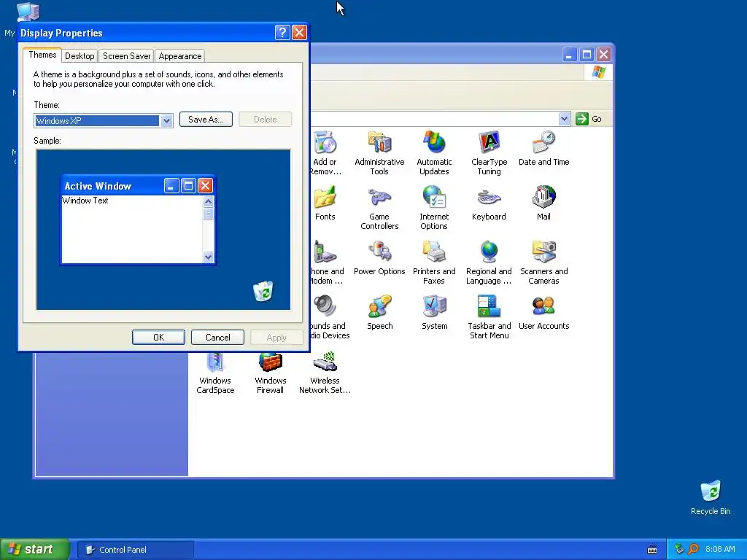The width and height of the screenshot is (747, 560).
Task: Click the sample window scrollbar up arrow
Action: [x=208, y=201]
